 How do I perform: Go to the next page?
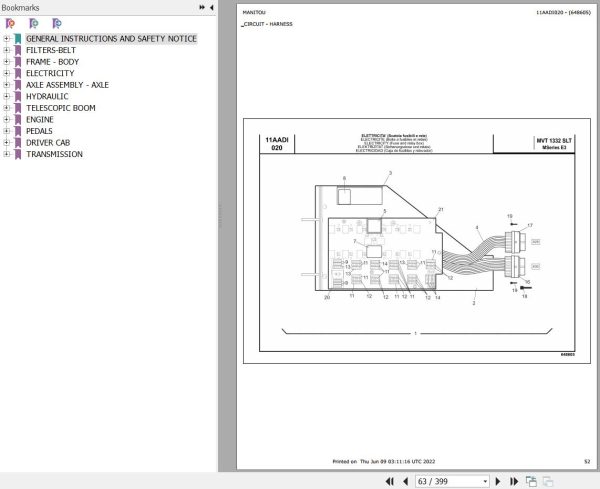tap(498, 481)
